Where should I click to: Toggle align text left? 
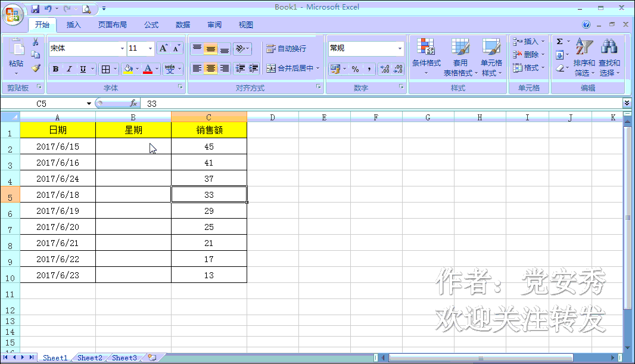(x=197, y=69)
